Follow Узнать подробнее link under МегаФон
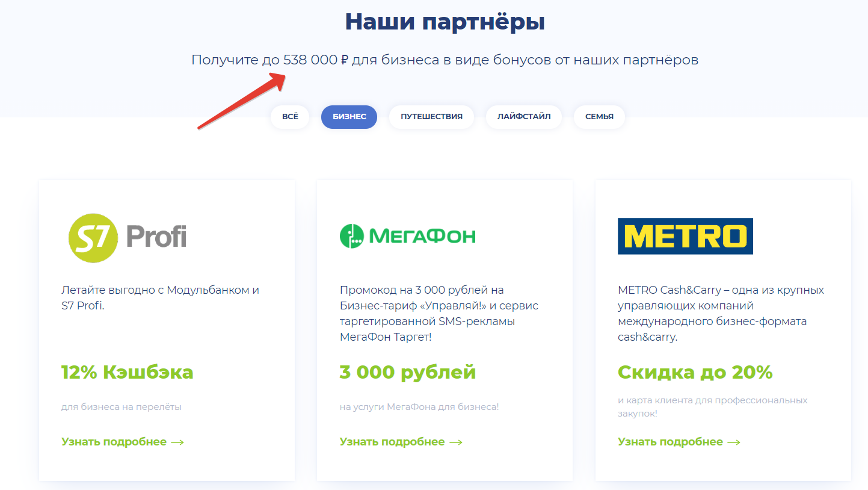The height and width of the screenshot is (490, 868). [392, 442]
